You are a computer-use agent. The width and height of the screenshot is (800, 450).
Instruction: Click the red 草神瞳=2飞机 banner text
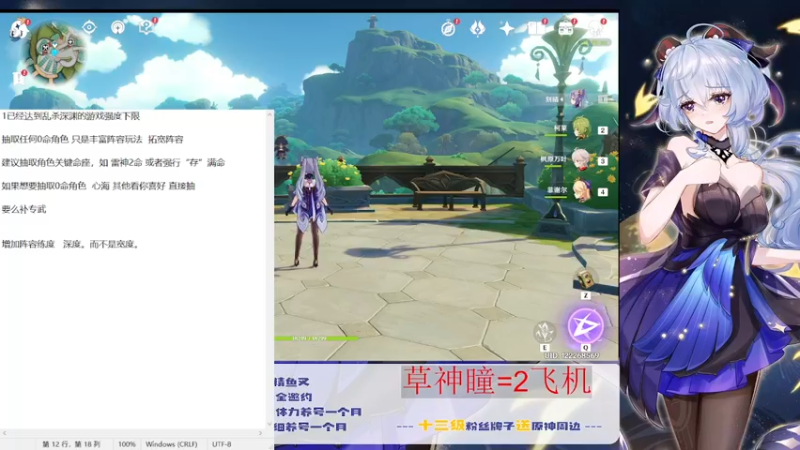click(x=497, y=381)
